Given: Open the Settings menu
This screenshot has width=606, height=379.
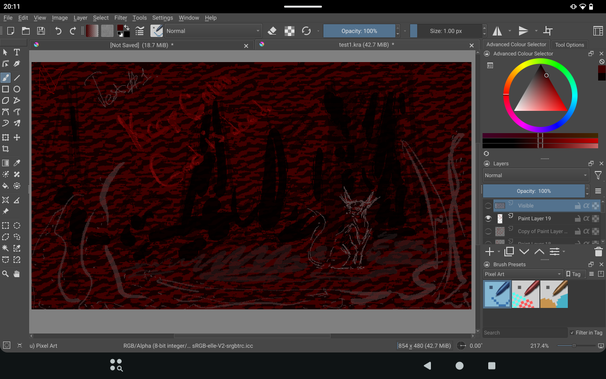Looking at the screenshot, I should [x=162, y=18].
